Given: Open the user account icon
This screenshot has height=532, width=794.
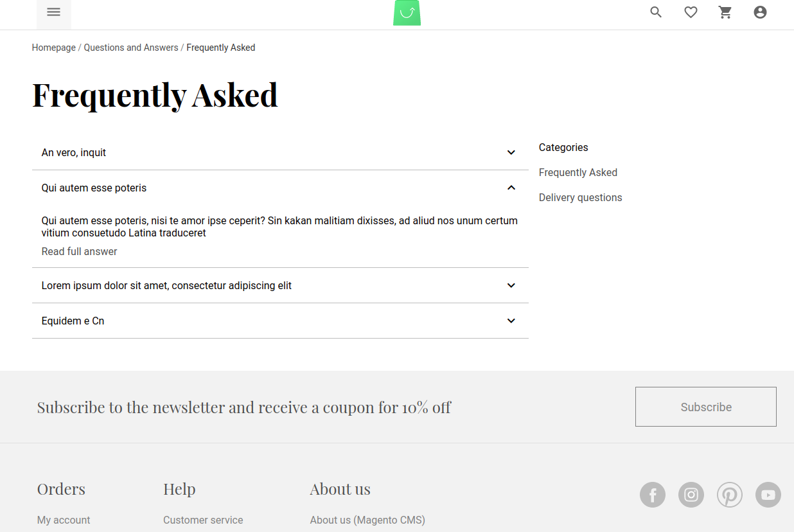Looking at the screenshot, I should click(760, 12).
